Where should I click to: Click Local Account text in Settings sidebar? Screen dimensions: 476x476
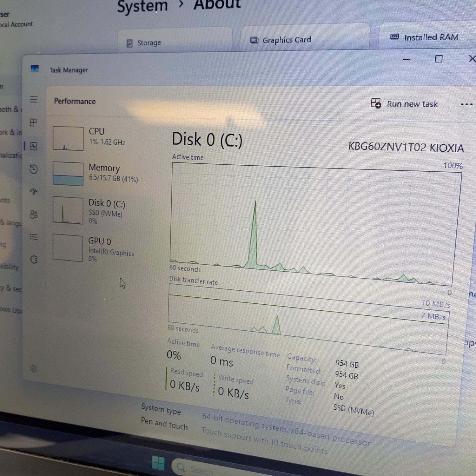point(16,24)
